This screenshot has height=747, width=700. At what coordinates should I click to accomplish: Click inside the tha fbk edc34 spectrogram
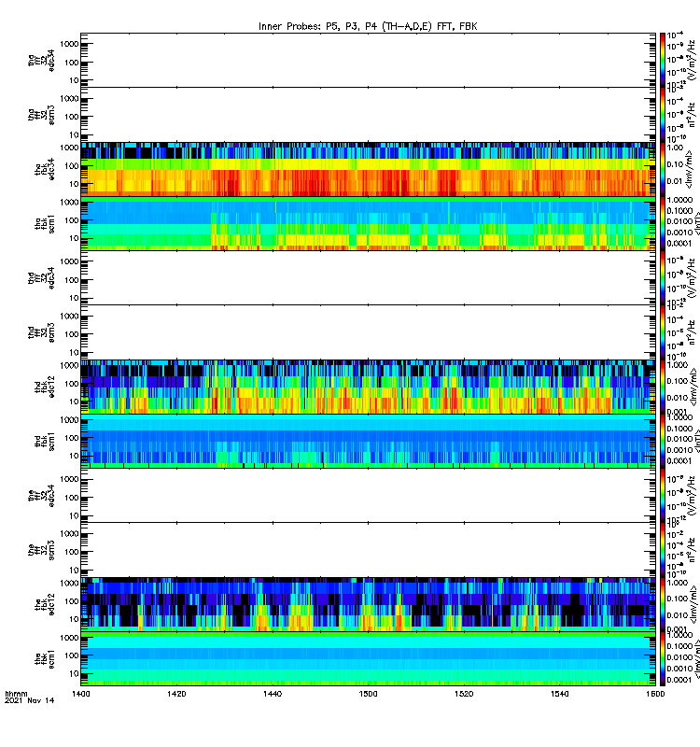click(x=368, y=169)
